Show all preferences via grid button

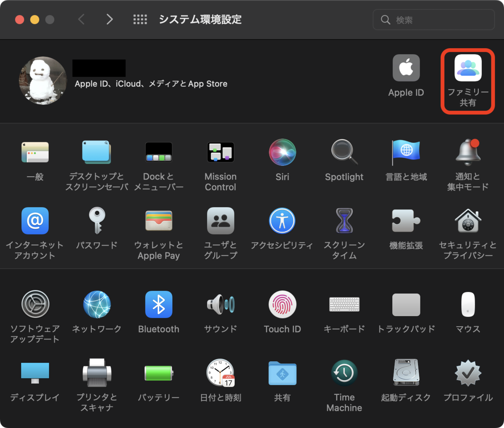140,19
